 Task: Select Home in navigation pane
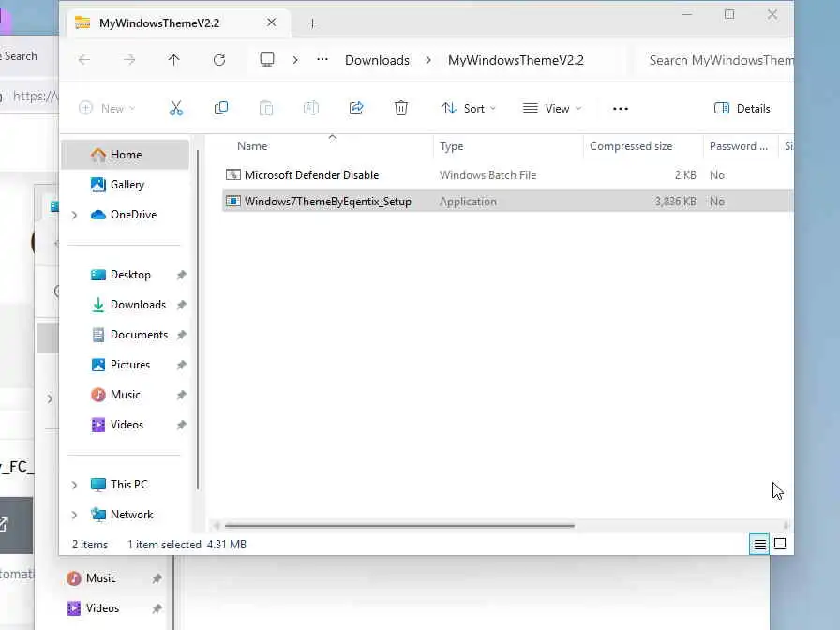click(125, 155)
